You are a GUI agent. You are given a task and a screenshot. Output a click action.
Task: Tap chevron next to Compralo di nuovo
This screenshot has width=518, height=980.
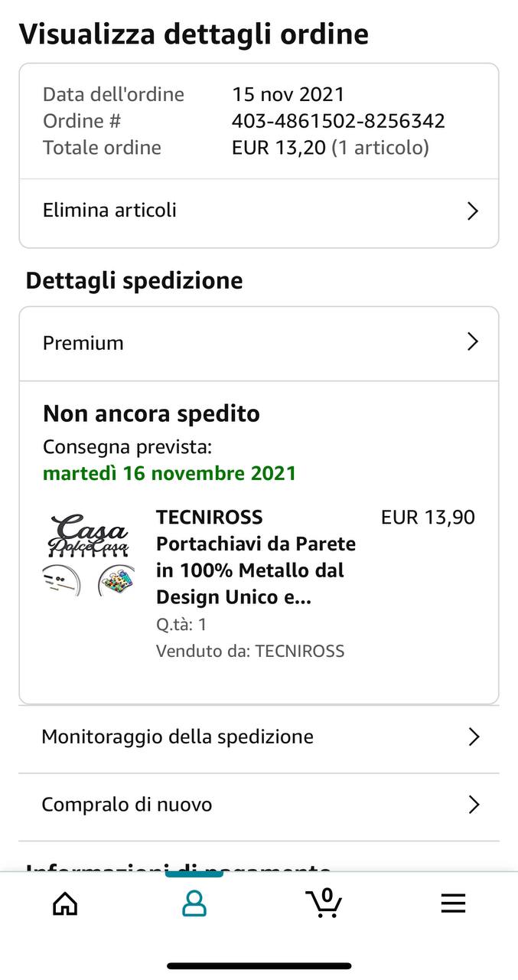(x=474, y=805)
